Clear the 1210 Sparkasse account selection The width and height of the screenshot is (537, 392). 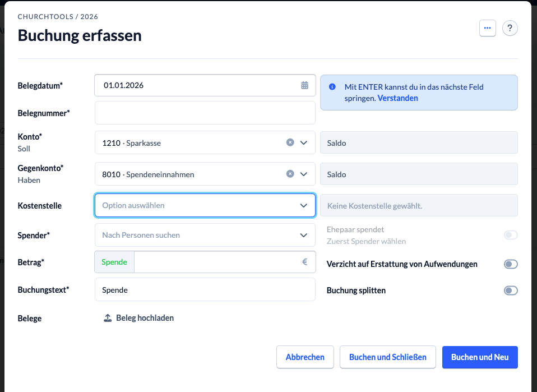point(290,142)
